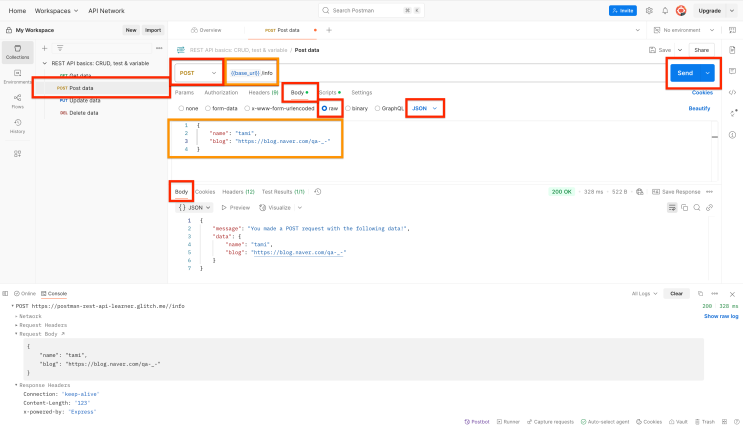Select the raw body type radio
The height and width of the screenshot is (427, 743).
(x=325, y=108)
